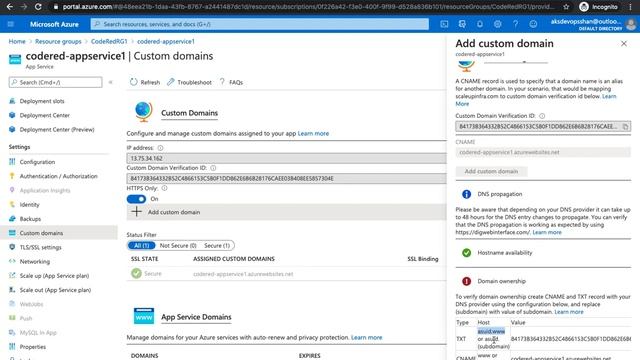Click the CNAME field in the panel
This screenshot has height=360, width=640.
click(x=543, y=152)
